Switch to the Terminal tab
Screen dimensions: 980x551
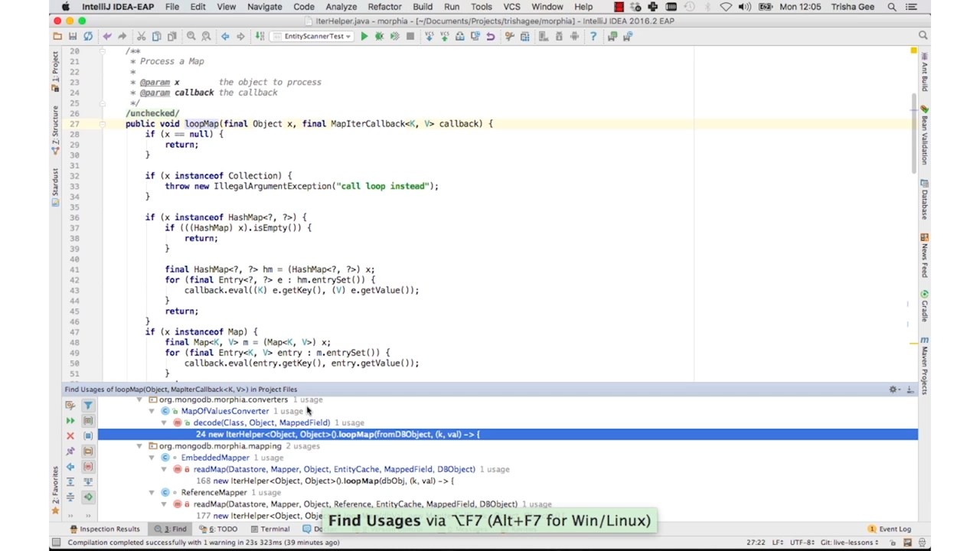[x=269, y=529]
